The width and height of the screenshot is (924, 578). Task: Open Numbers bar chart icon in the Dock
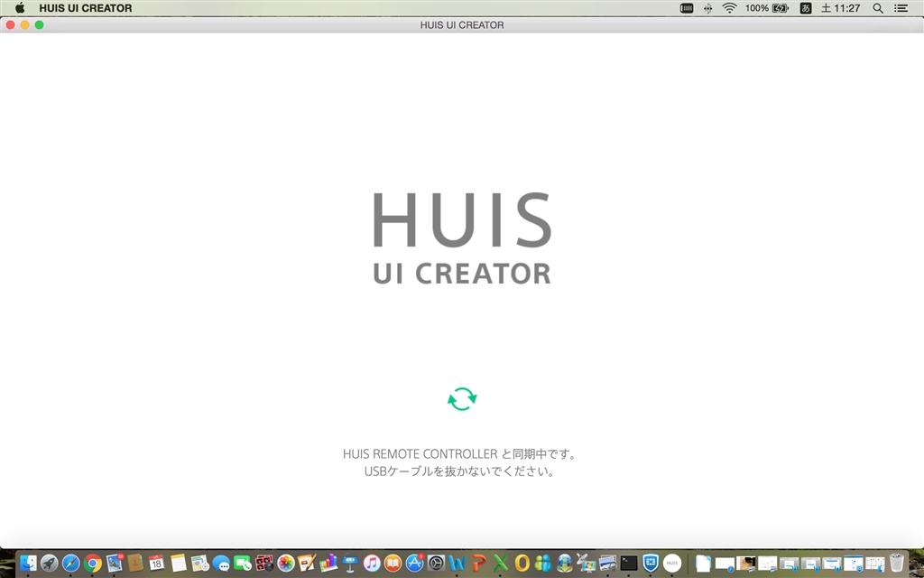pyautogui.click(x=328, y=564)
